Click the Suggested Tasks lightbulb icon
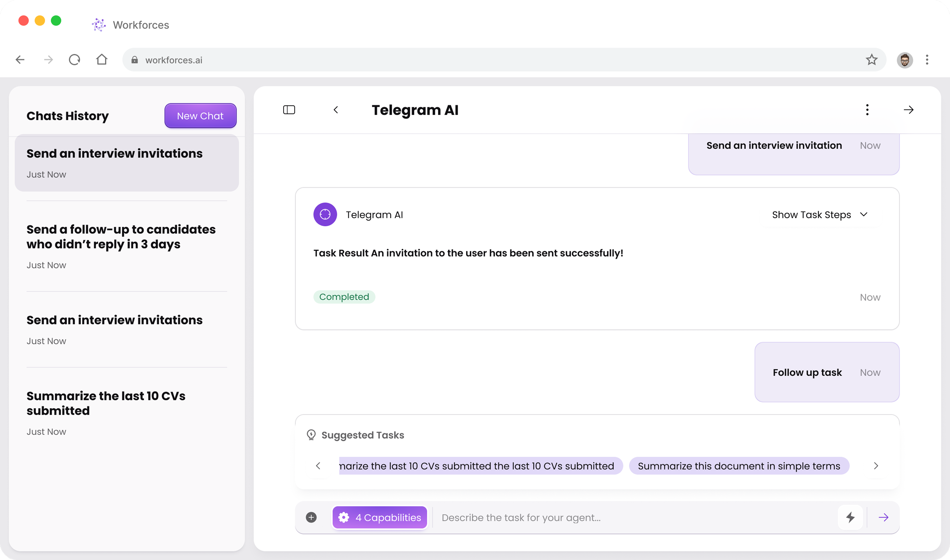The height and width of the screenshot is (560, 950). (311, 435)
